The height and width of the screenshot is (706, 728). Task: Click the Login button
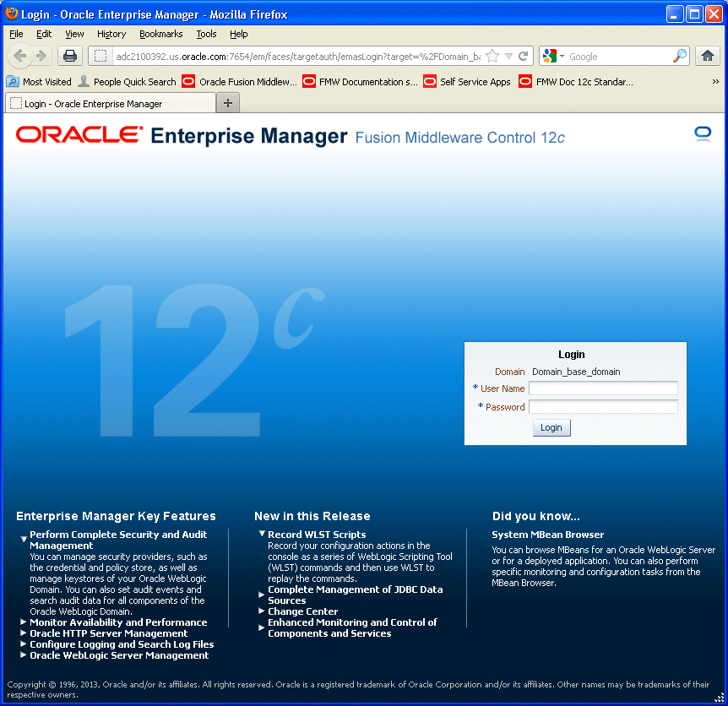click(551, 427)
